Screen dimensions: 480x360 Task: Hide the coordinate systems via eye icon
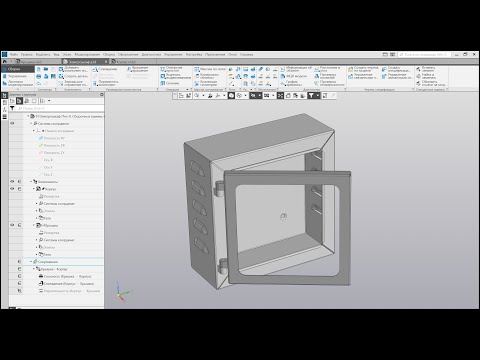point(12,123)
